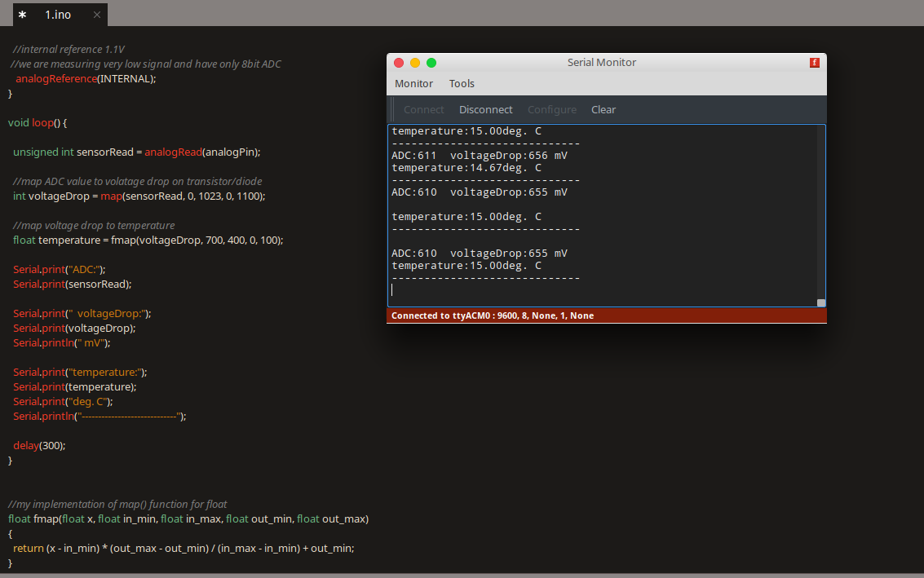Screen dimensions: 924x578
Task: Place cursor in empty serial output line
Action: point(489,290)
